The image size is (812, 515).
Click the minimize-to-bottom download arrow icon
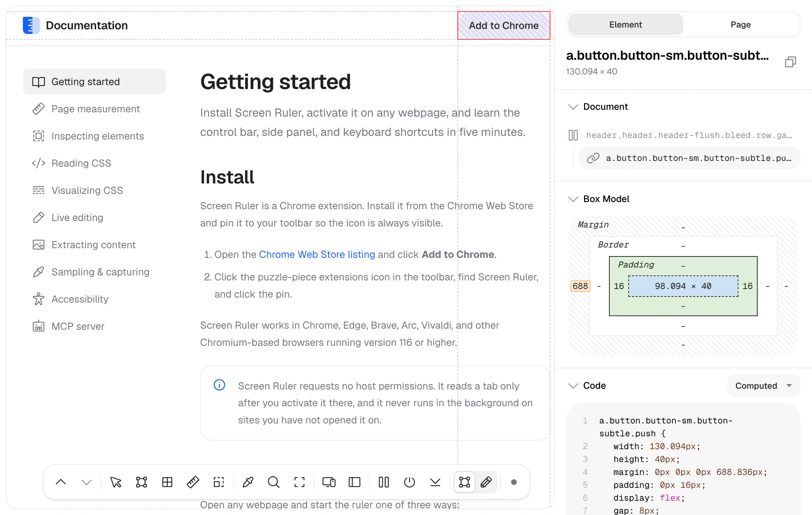coord(435,482)
